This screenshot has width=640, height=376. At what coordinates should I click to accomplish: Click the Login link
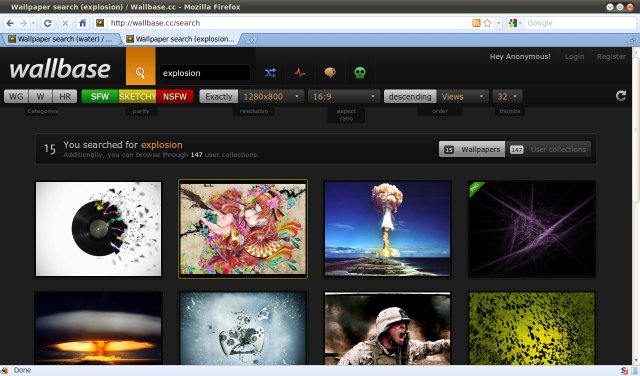tap(574, 56)
